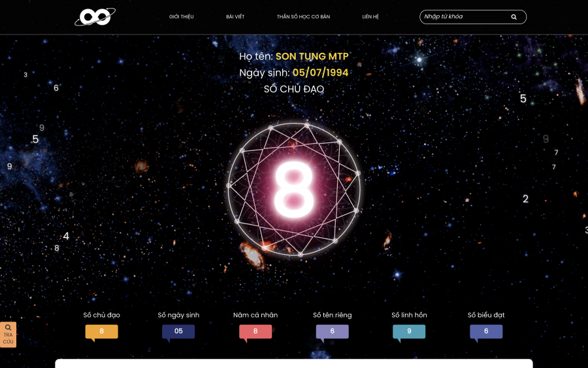The image size is (588, 368).
Task: Click the name SON TUNG MTP
Action: pos(312,57)
